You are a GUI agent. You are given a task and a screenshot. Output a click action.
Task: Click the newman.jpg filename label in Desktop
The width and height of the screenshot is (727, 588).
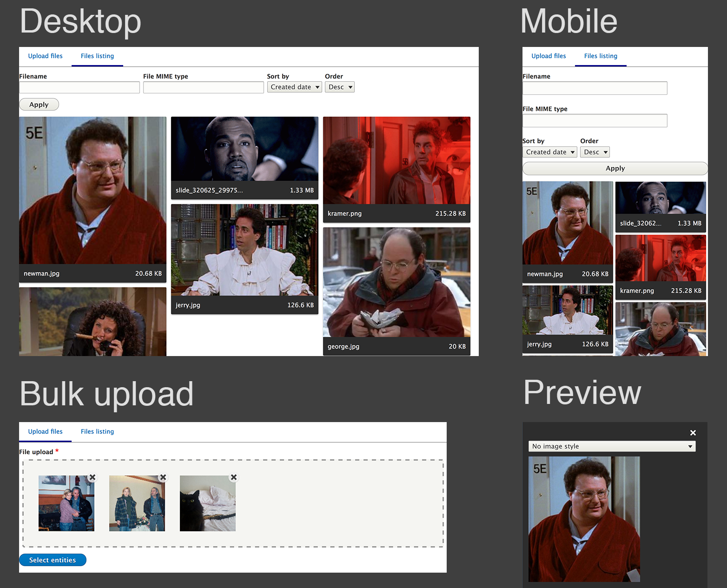(x=42, y=273)
